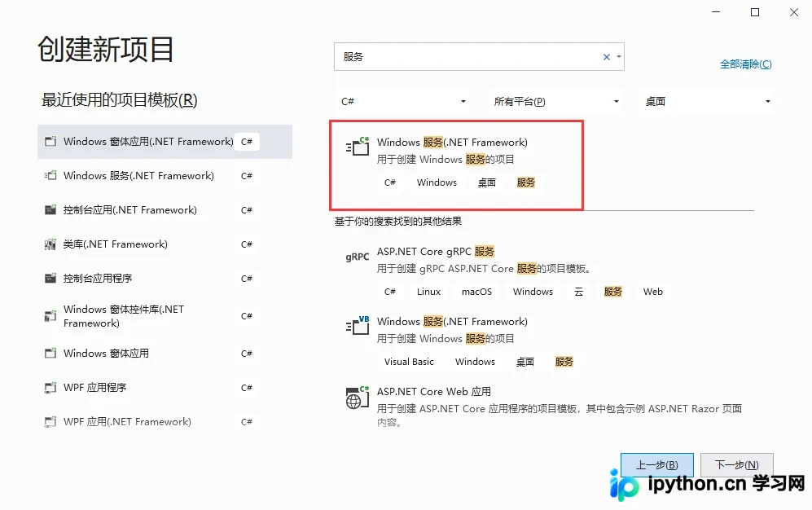812x510 pixels.
Task: Click Windows tag on Visual Basic 服务 result
Action: point(475,362)
